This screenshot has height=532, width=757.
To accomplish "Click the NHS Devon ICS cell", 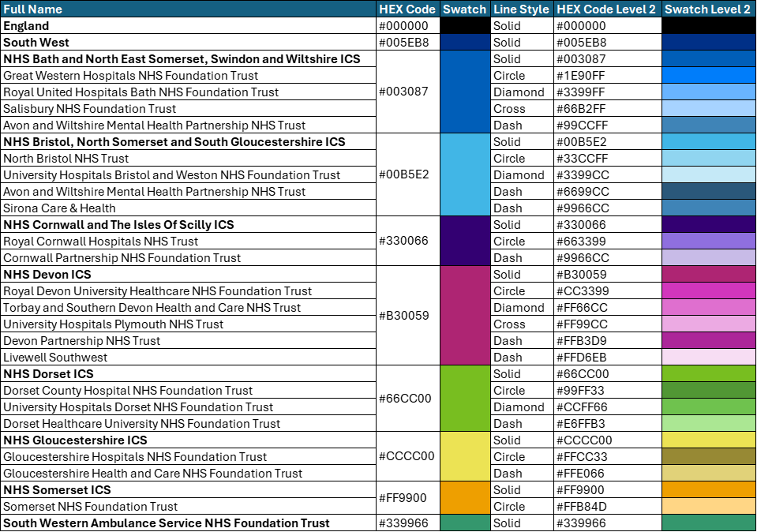I will point(189,274).
